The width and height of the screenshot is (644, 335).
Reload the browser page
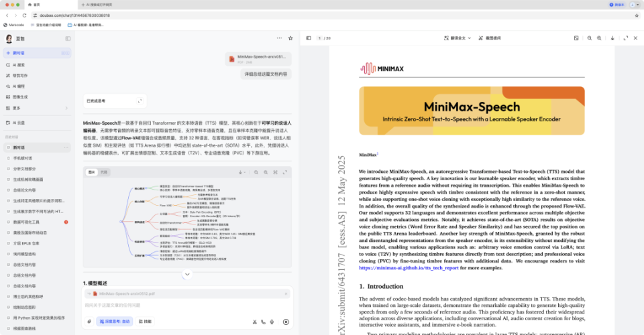click(x=24, y=15)
